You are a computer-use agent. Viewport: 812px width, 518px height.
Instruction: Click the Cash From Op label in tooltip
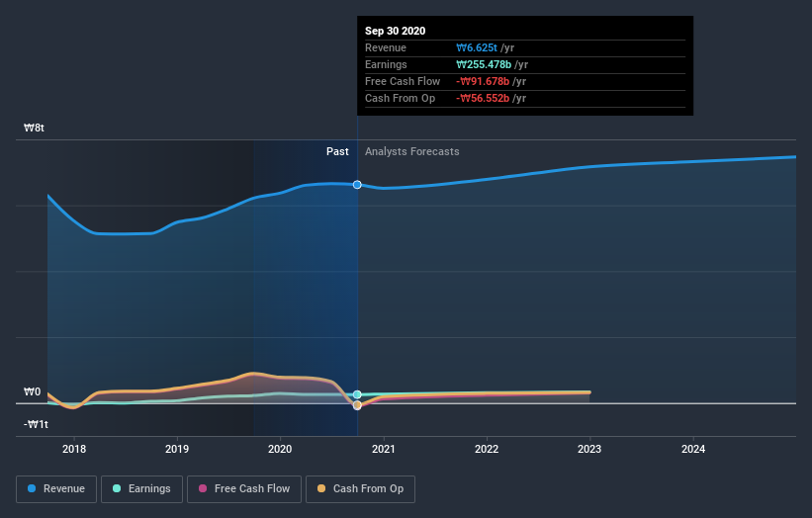401,98
